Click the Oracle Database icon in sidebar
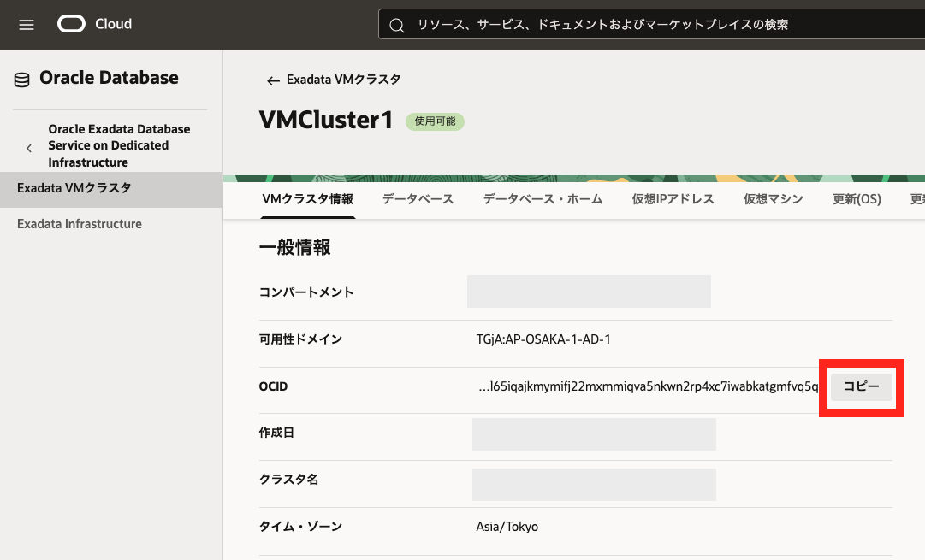This screenshot has height=560, width=925. point(21,80)
